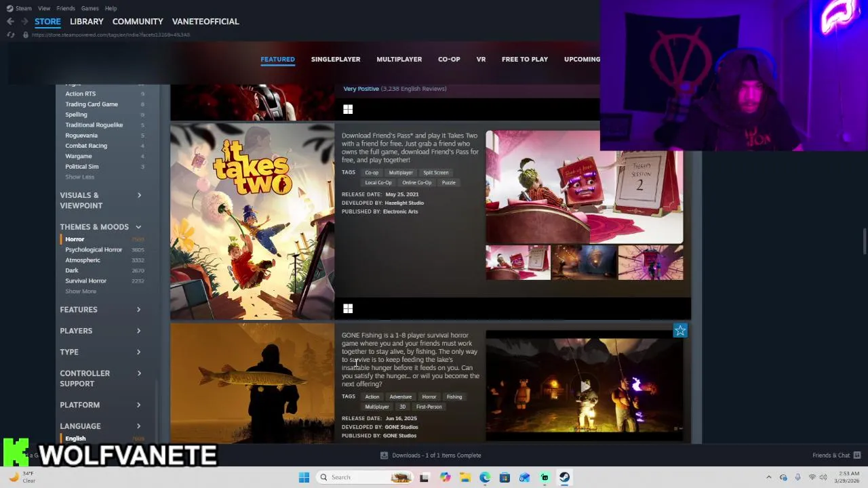Open the VR tab

click(x=481, y=59)
